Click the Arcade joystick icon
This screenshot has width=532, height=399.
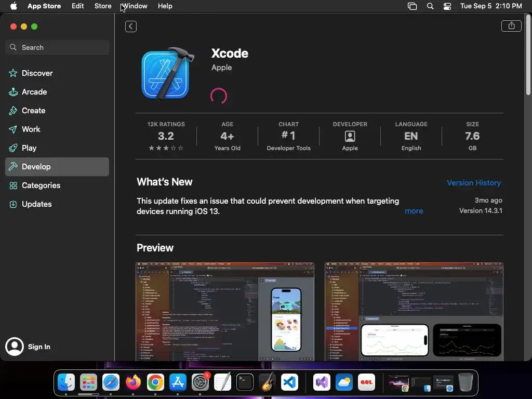[13, 91]
